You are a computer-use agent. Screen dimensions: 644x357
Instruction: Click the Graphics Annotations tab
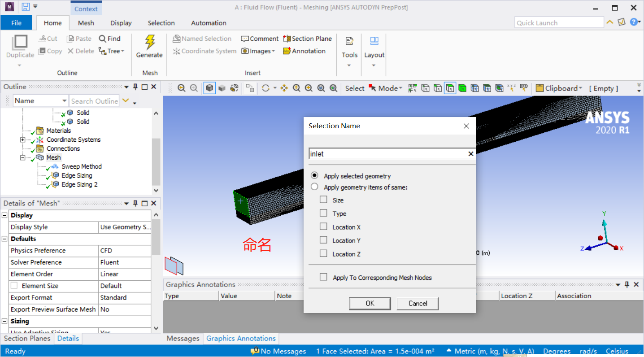pos(241,339)
